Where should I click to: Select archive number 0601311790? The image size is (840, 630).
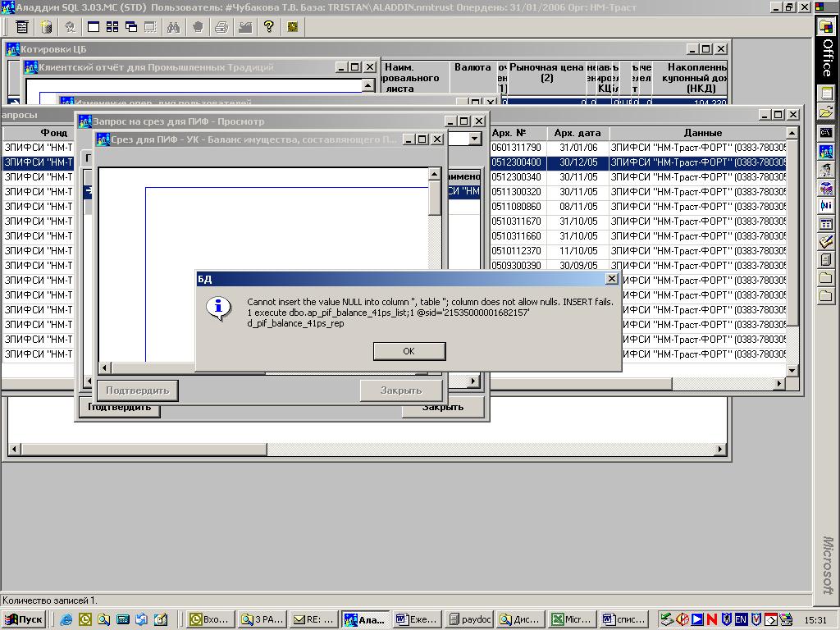(517, 148)
